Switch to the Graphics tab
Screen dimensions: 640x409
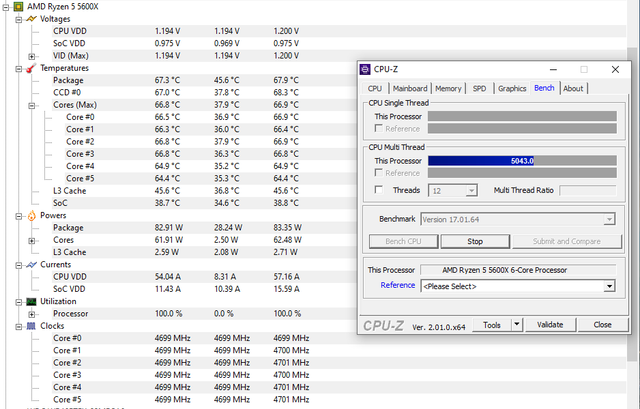click(x=512, y=89)
